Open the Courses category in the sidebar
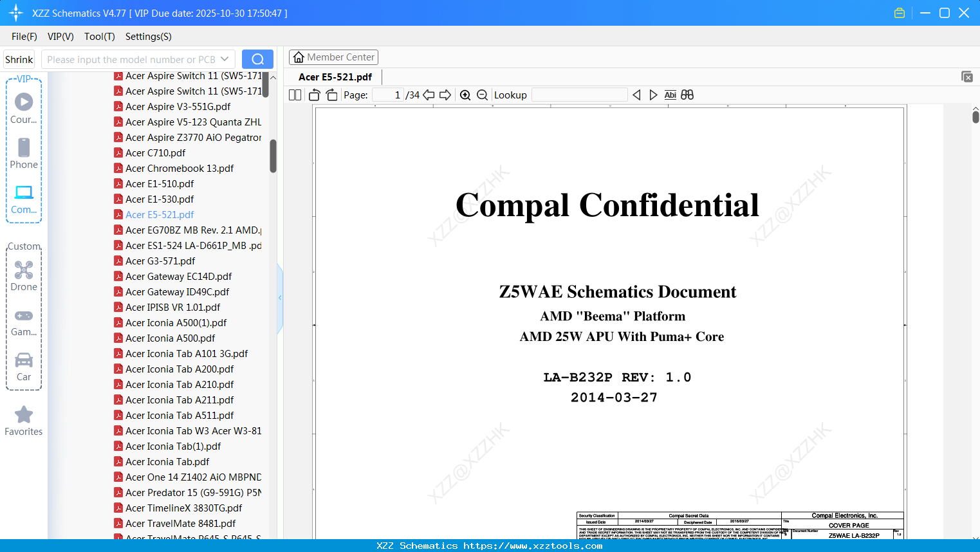 click(x=24, y=109)
